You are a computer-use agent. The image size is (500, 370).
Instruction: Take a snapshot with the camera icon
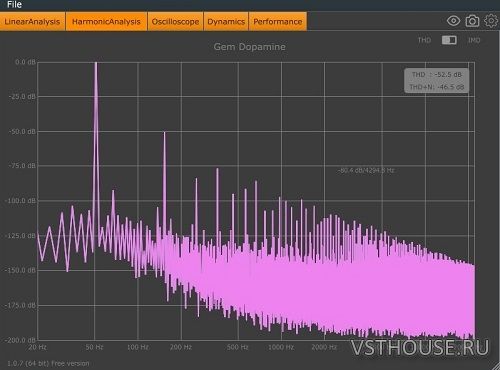tap(472, 21)
